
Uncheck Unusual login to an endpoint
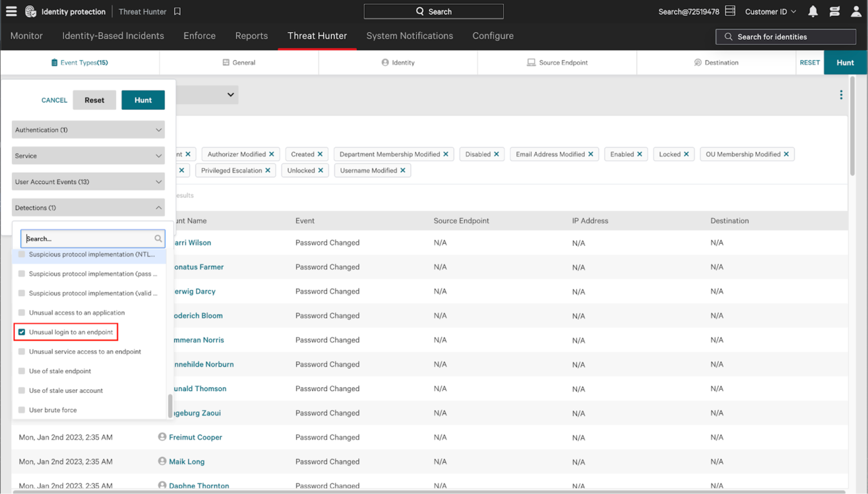coord(22,332)
